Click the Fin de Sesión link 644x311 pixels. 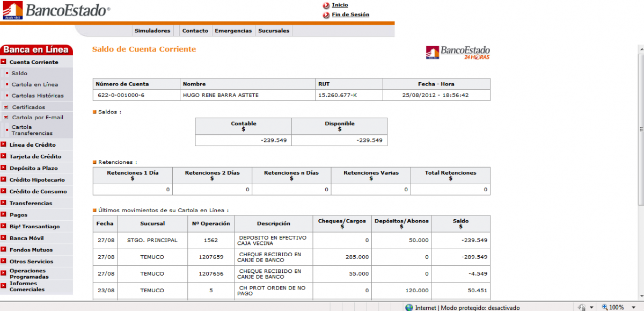[350, 15]
